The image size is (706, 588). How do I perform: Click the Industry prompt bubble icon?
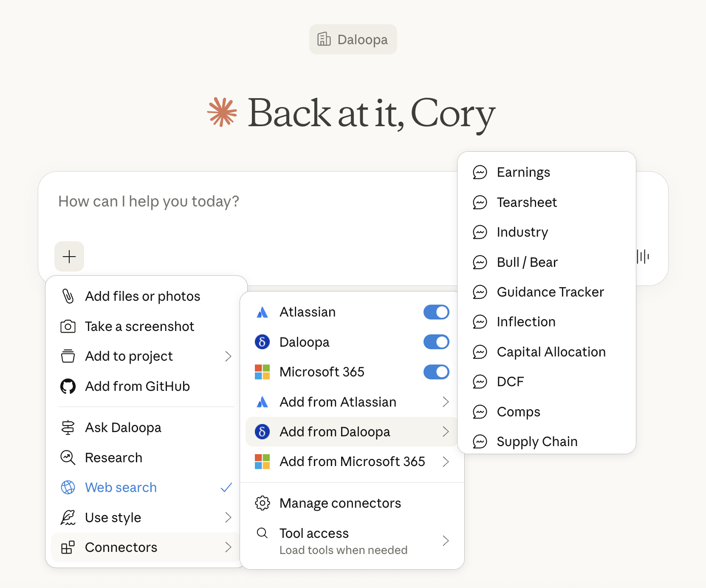pos(480,232)
